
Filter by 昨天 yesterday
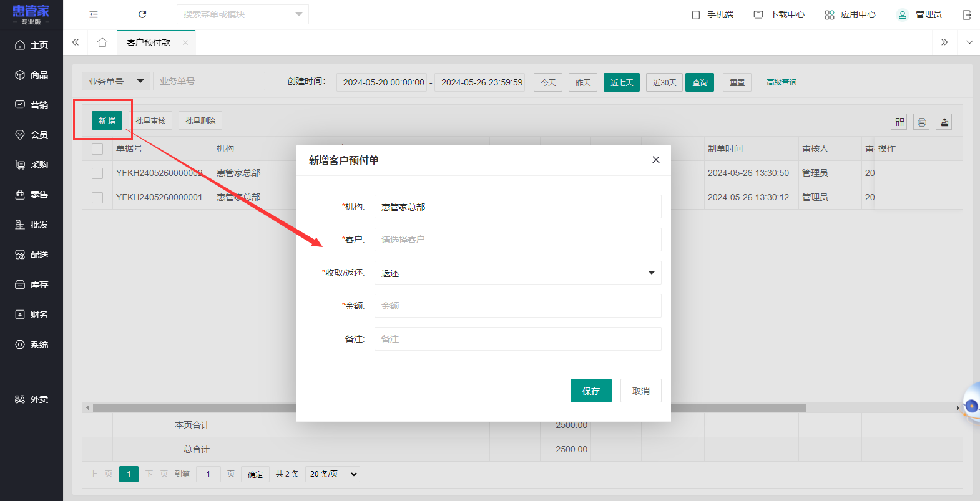[x=583, y=82]
